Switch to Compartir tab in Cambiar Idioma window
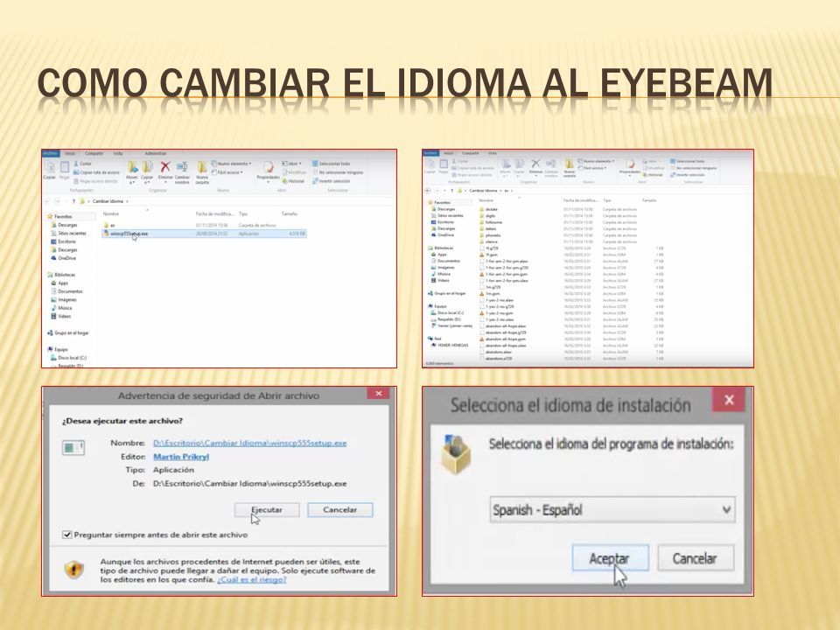Viewport: 840px width, 630px height. (x=94, y=153)
